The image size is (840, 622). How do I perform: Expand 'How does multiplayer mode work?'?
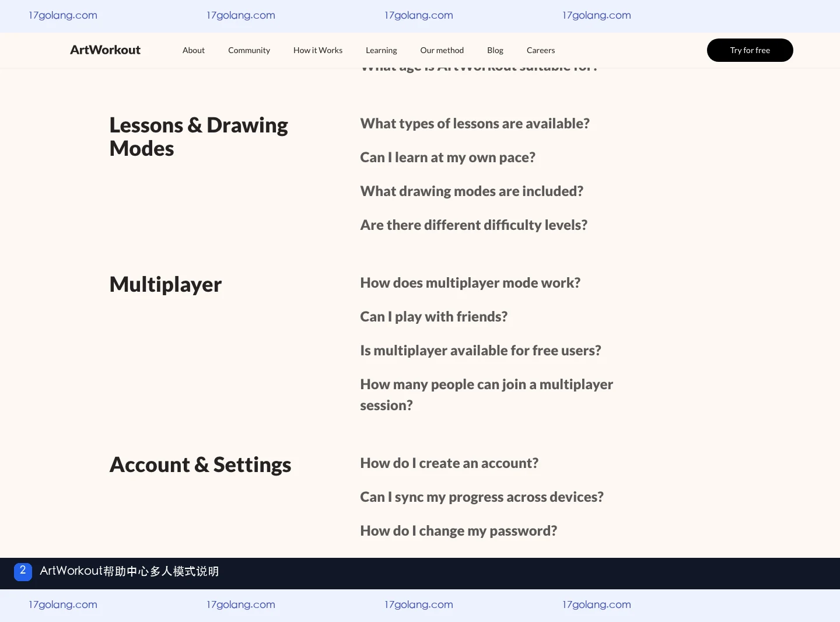470,283
